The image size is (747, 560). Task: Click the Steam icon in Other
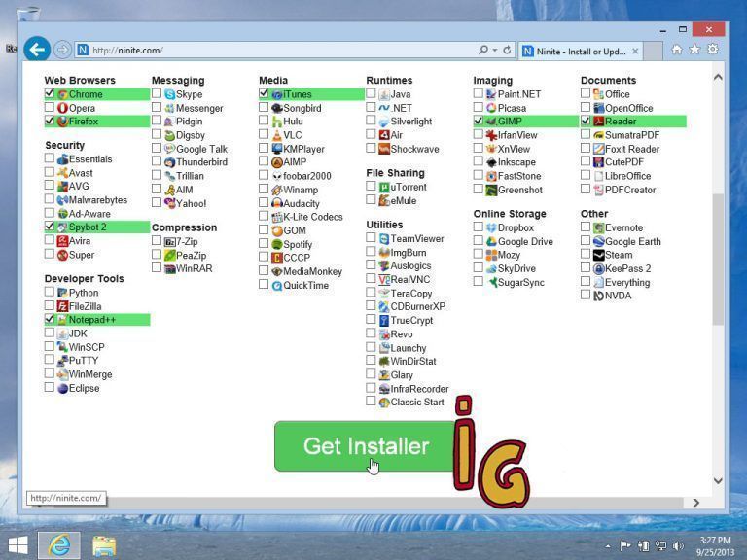point(598,255)
